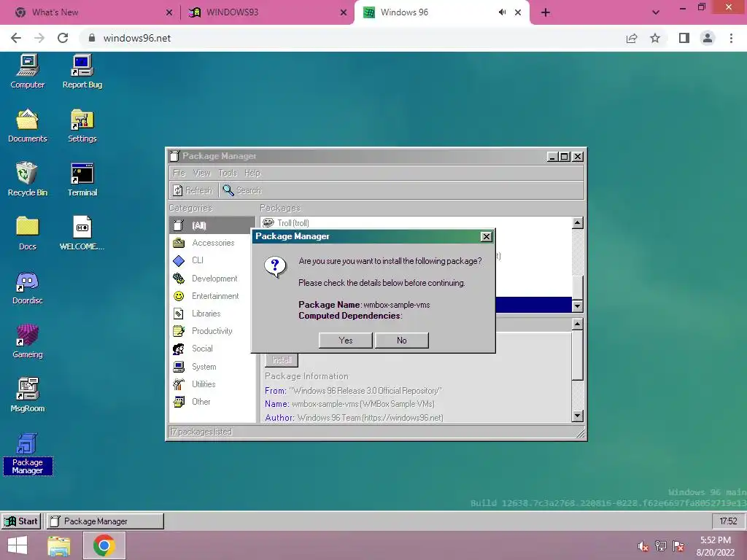Click the muted volume tray icon
This screenshot has height=560, width=747.
643,547
